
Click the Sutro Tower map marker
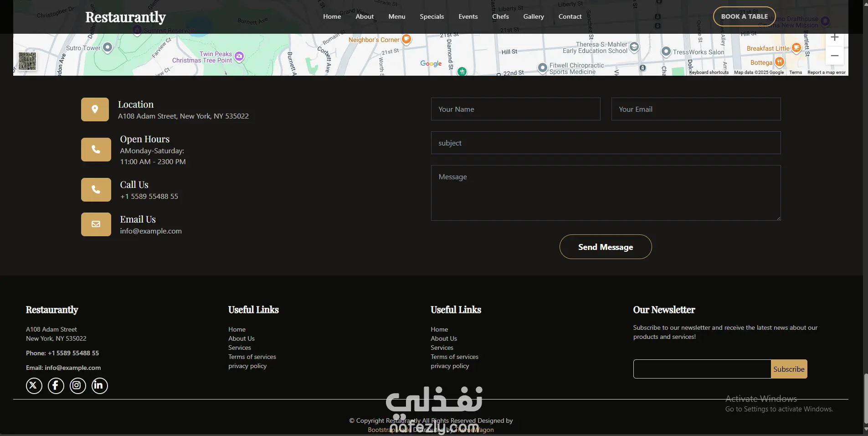click(108, 47)
